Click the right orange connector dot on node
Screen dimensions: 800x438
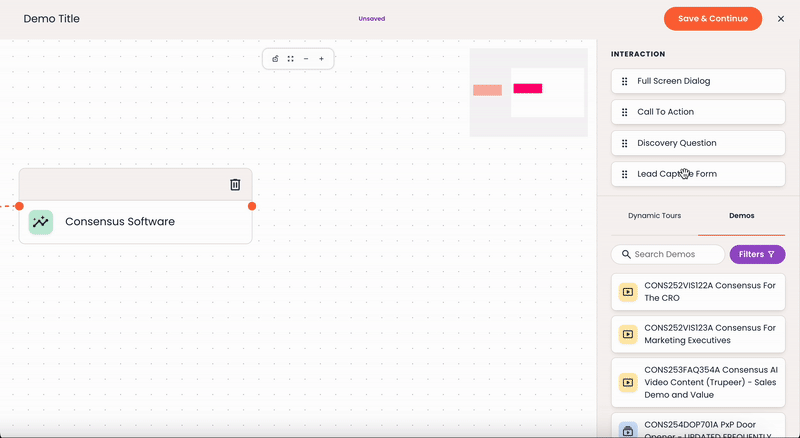pos(252,206)
